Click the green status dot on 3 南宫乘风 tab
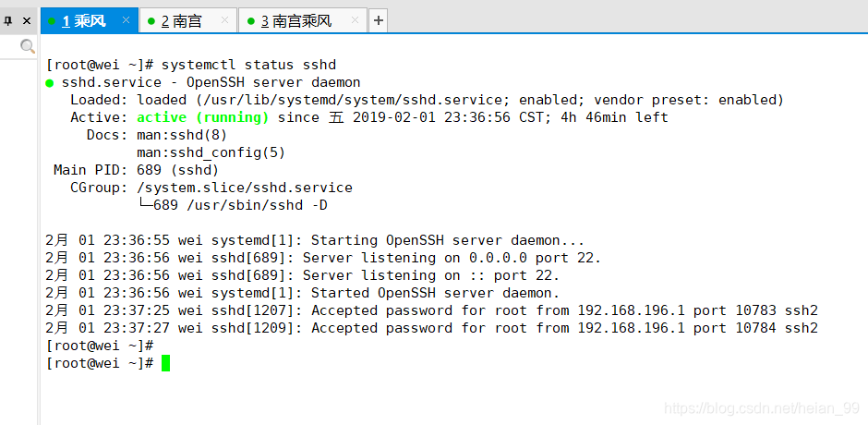 (251, 21)
